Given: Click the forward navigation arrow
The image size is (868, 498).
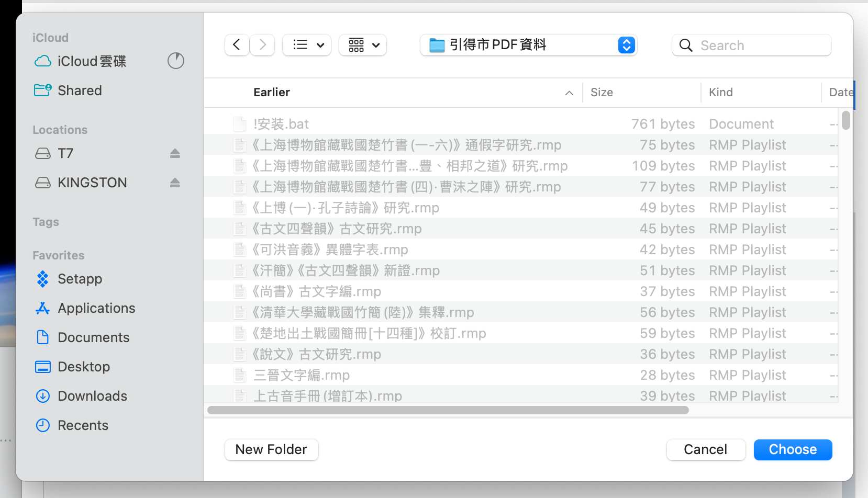Looking at the screenshot, I should 262,45.
